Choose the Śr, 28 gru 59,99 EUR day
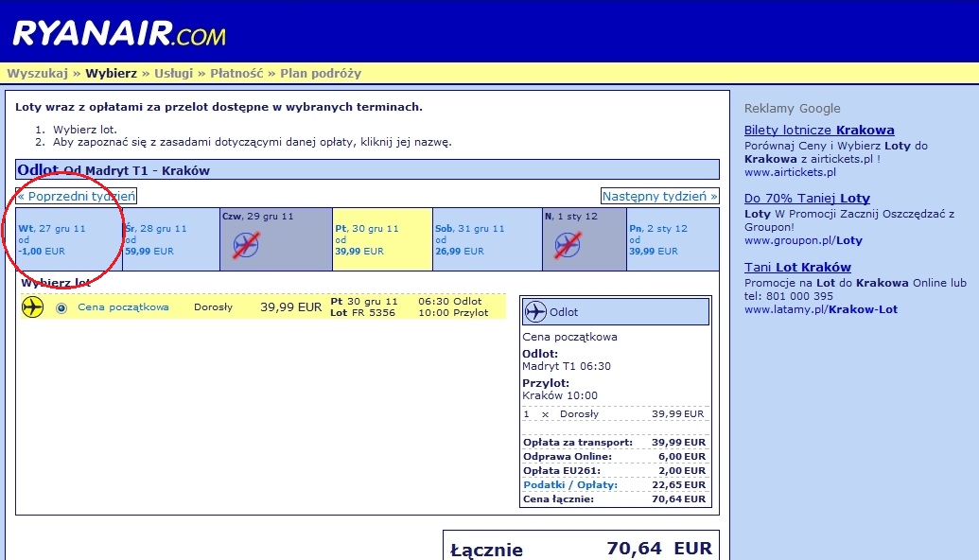The height and width of the screenshot is (560, 979). click(x=171, y=239)
